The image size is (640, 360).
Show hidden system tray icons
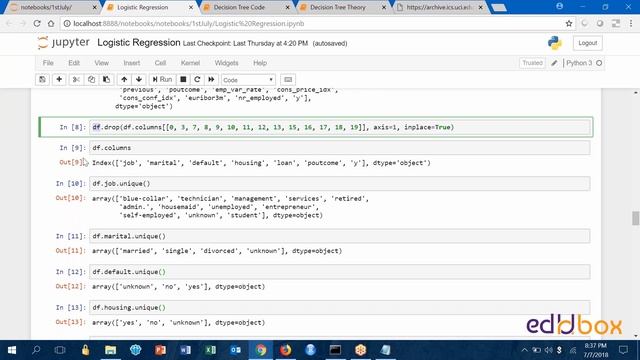pyautogui.click(x=524, y=350)
